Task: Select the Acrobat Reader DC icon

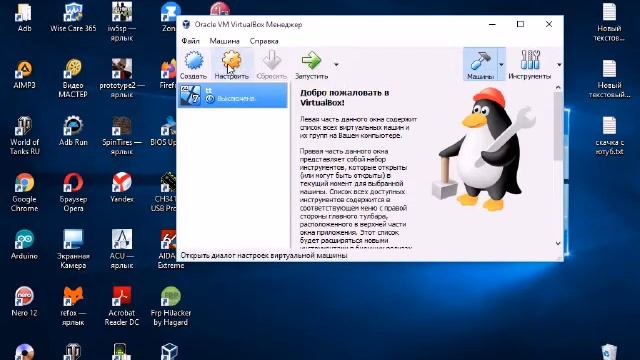Action: pyautogui.click(x=122, y=307)
